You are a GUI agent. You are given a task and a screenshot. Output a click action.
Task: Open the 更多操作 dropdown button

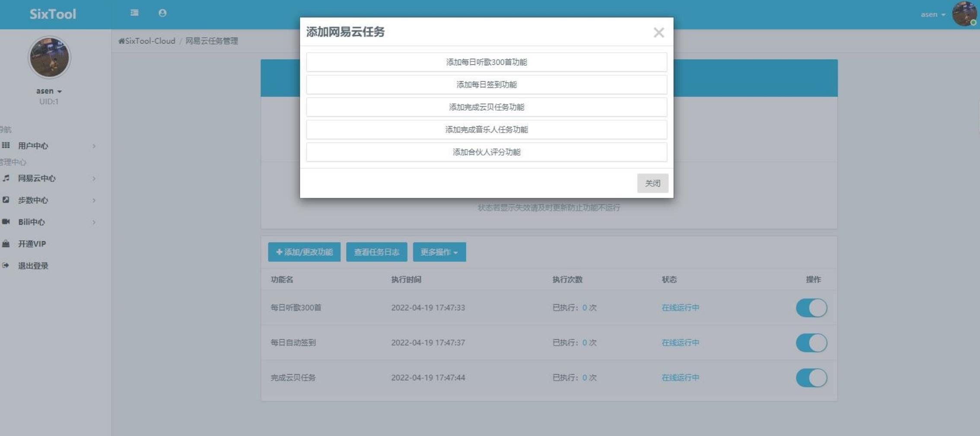[x=439, y=252]
